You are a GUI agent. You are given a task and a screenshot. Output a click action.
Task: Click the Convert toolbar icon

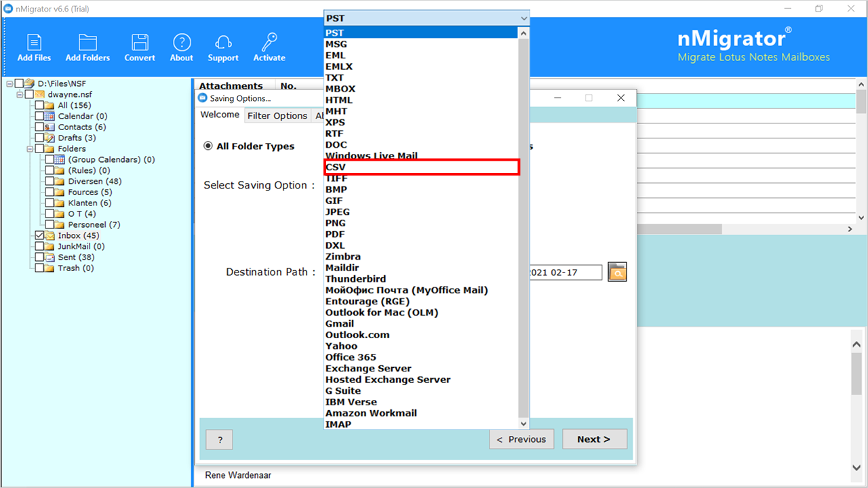(x=140, y=42)
